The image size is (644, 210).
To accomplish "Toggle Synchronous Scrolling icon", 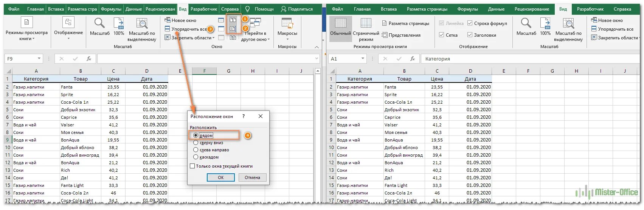I will [233, 28].
